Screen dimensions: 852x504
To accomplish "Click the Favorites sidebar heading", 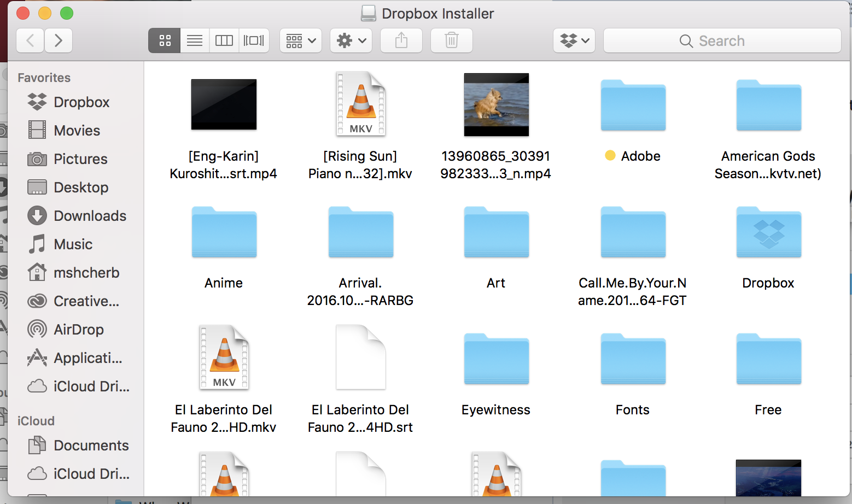I will point(44,78).
